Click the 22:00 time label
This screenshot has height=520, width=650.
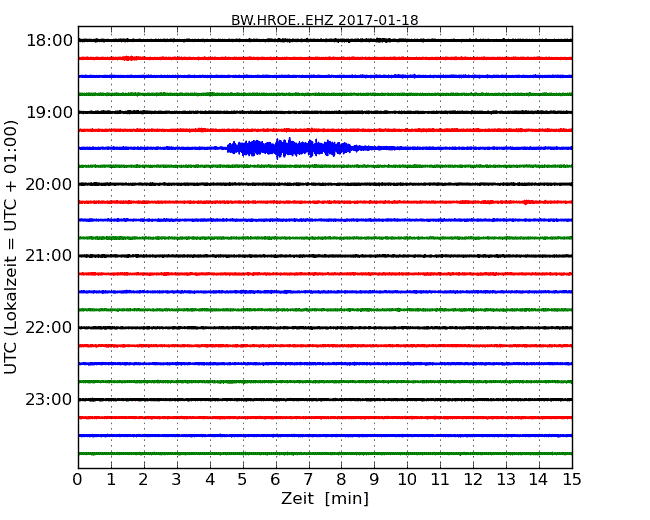coord(49,328)
